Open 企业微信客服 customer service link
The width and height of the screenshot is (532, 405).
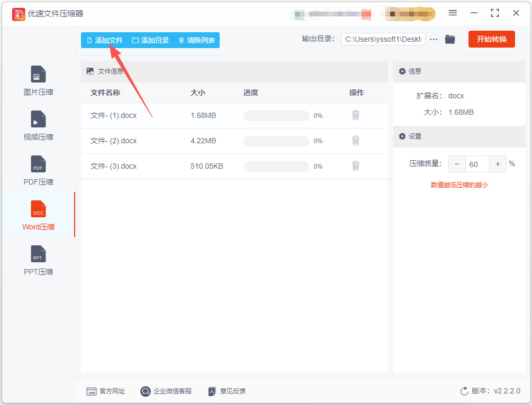(166, 391)
